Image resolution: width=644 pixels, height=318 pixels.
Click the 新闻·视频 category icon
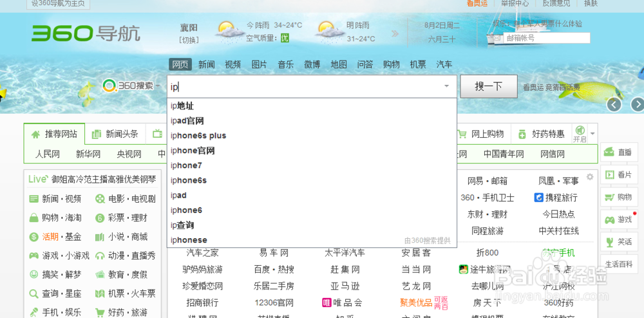(x=33, y=199)
